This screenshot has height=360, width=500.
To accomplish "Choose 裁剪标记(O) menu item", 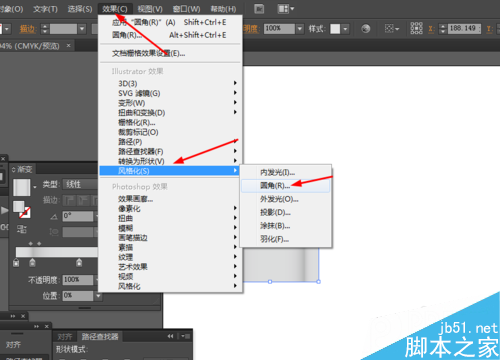I will pyautogui.click(x=170, y=132).
